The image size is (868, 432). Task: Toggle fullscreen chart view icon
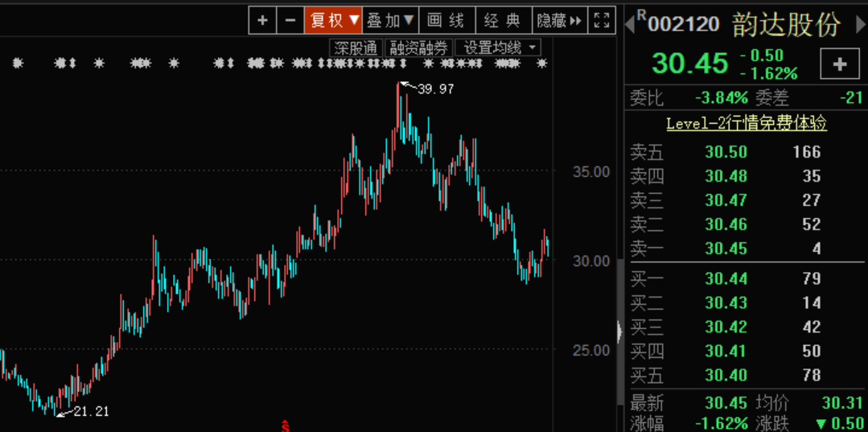602,20
